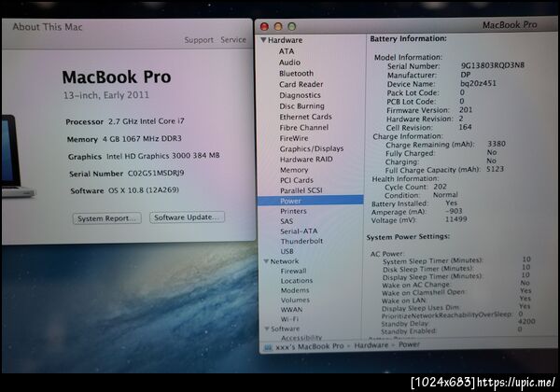560x392 pixels.
Task: Click the System Report button
Action: coord(106,218)
